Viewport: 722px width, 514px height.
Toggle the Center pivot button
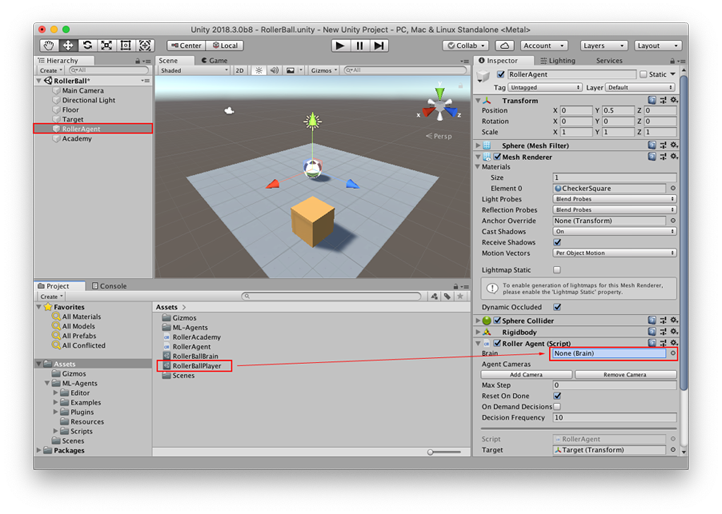click(186, 46)
